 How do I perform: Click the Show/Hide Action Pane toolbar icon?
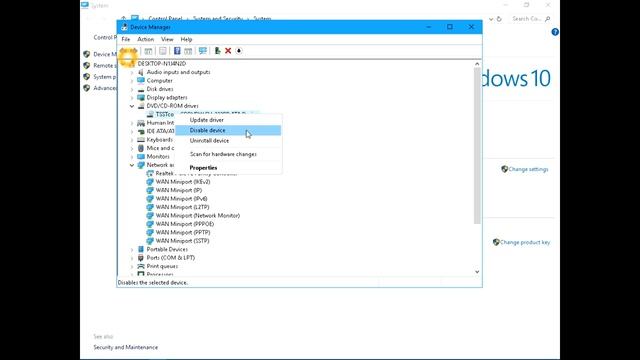[x=188, y=51]
